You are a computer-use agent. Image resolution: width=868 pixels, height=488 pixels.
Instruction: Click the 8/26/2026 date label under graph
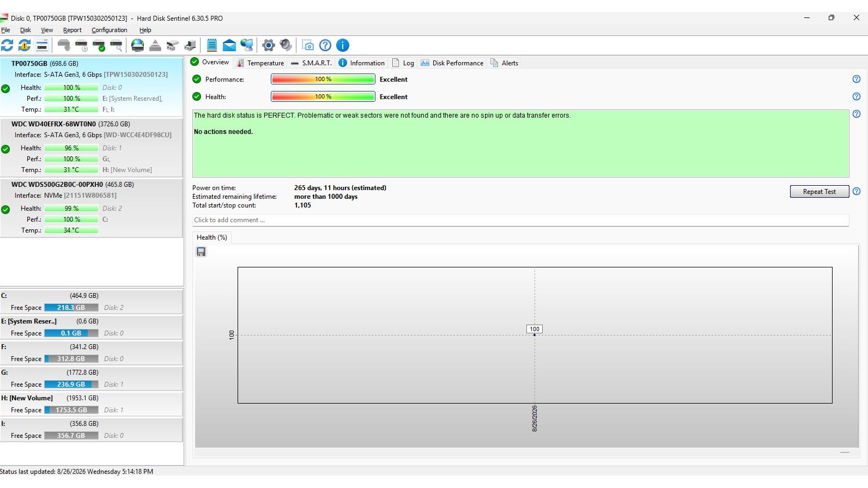535,418
